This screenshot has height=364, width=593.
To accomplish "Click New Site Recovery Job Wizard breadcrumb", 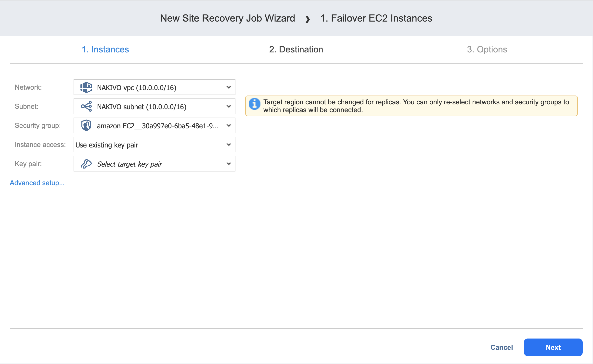I will point(227,18).
